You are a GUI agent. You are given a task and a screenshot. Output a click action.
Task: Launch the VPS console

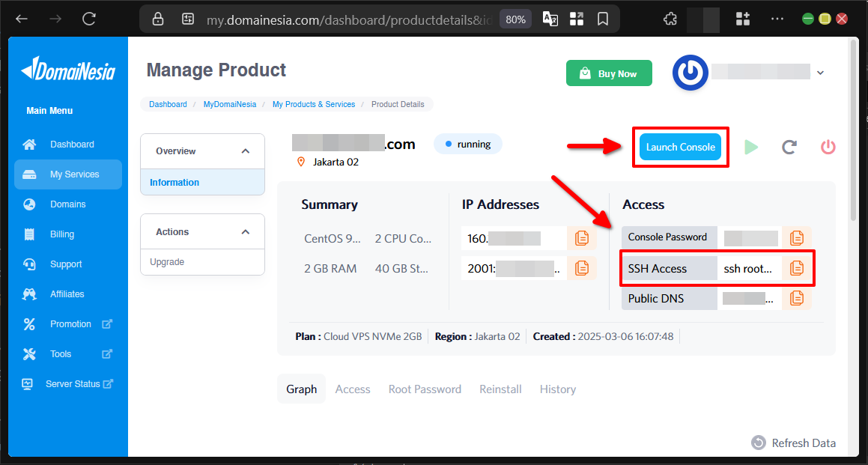pos(680,147)
